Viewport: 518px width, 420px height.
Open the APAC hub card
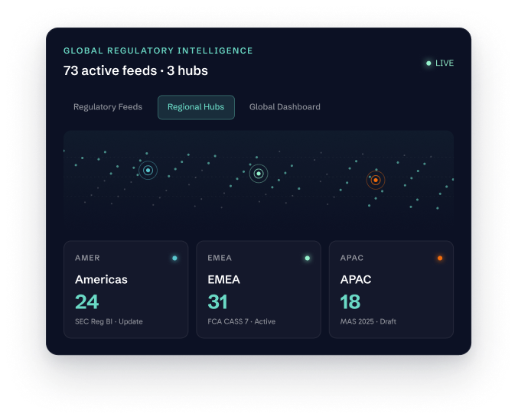391,290
